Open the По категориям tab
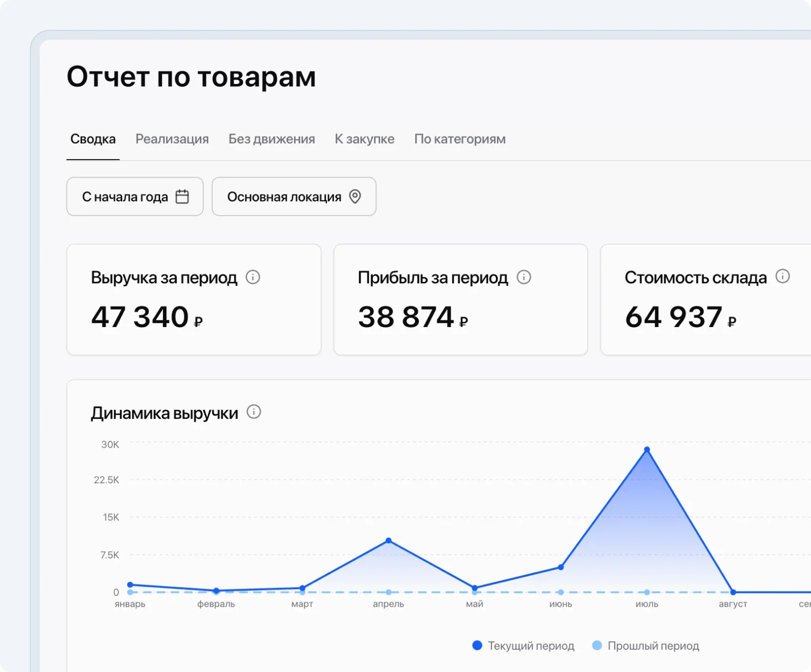The height and width of the screenshot is (672, 811). [459, 139]
